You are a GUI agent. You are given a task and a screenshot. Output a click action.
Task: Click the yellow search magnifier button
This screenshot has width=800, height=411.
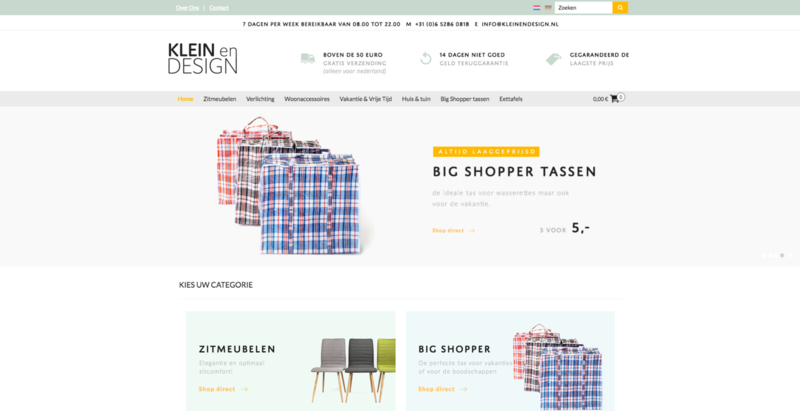click(x=620, y=8)
